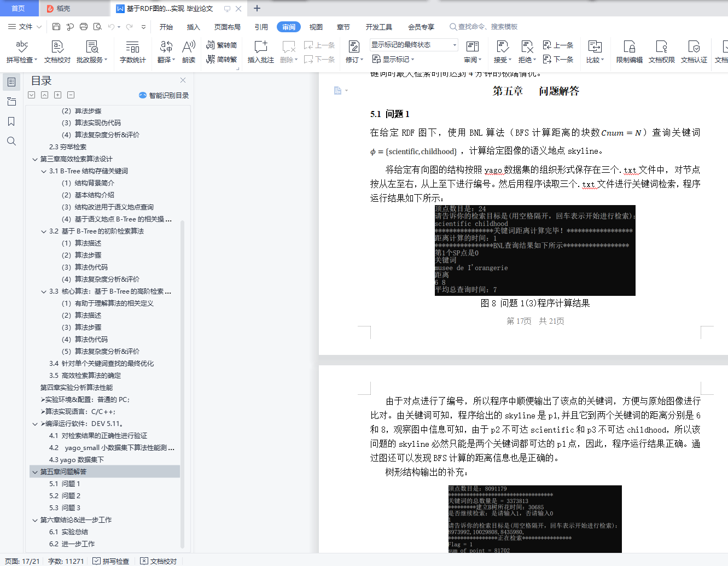Screen dimensions: 728x566
Task: Click the 查找命令、搜索模板 search field
Action: [484, 27]
